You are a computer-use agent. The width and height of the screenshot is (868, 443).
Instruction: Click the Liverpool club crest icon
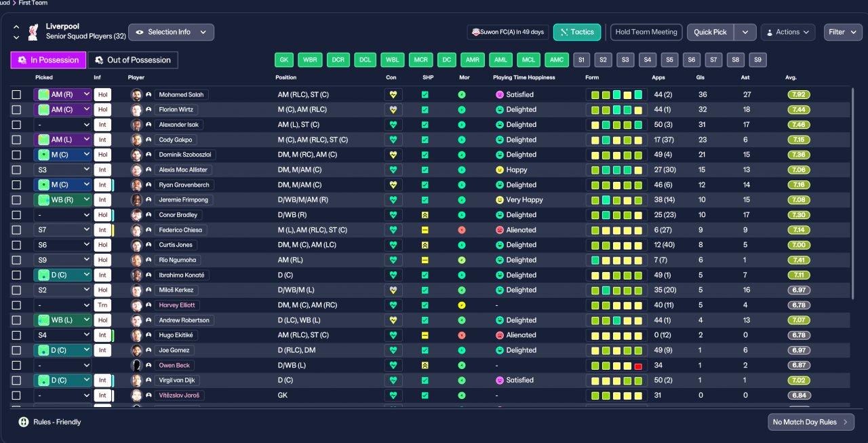(x=33, y=32)
